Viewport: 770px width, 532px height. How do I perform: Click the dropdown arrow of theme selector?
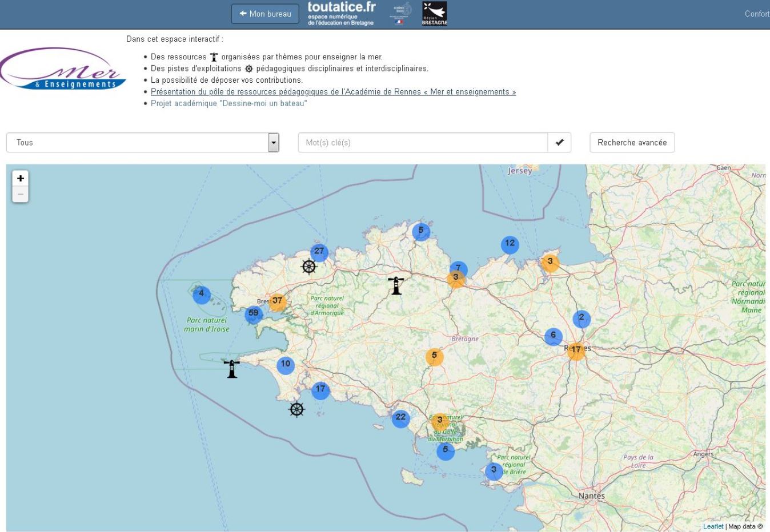point(274,143)
